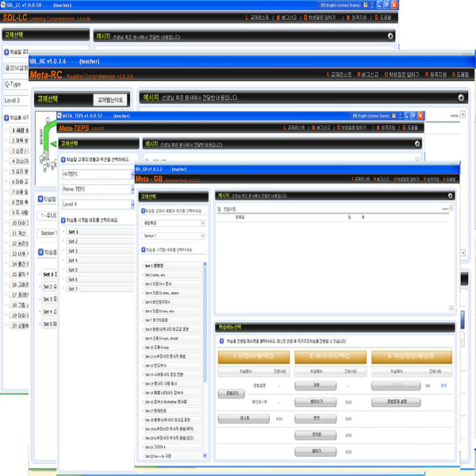Click the 교재별난이도 button in Meta-RC
Screen dimensions: 476x476
point(110,100)
